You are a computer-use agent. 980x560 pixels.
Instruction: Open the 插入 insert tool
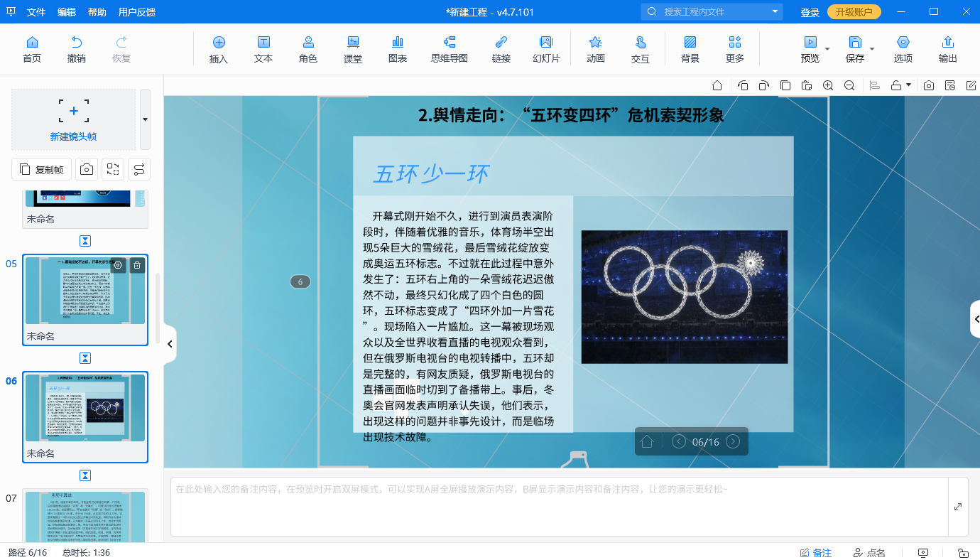coord(219,49)
